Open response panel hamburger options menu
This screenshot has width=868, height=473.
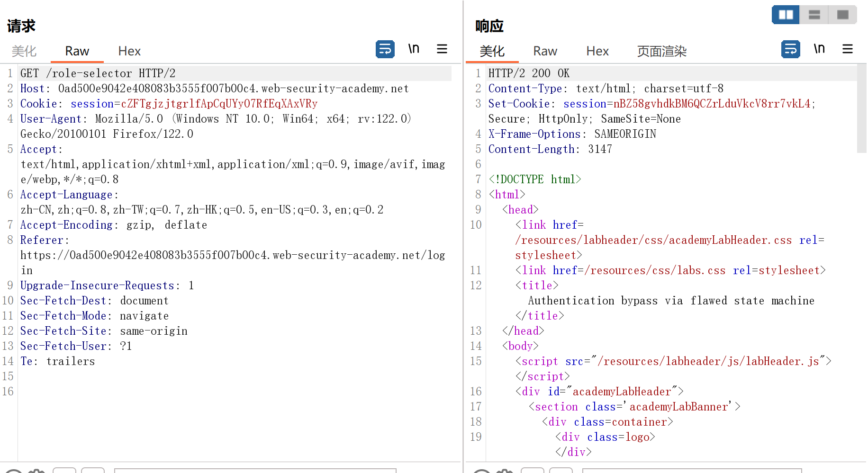pos(848,49)
